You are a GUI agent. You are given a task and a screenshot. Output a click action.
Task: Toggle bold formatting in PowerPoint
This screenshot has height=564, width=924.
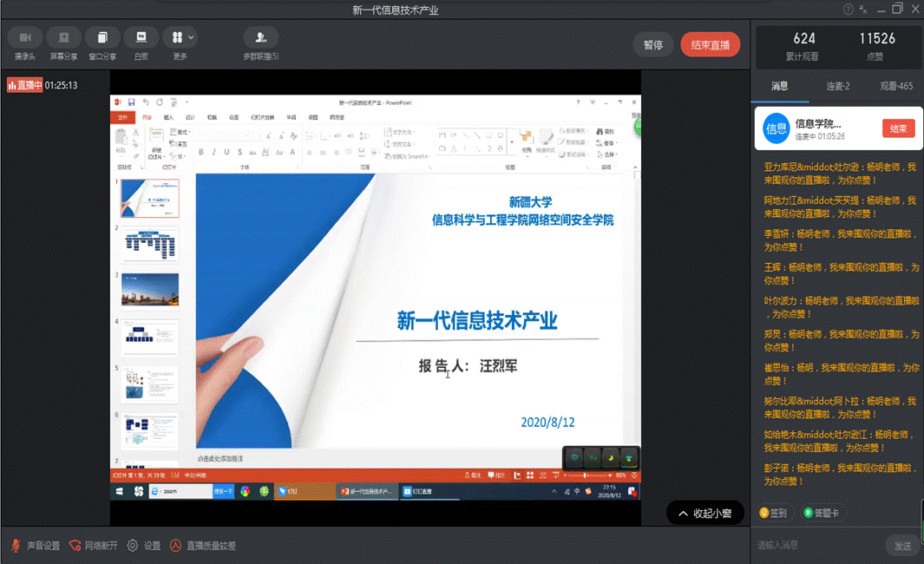coord(200,150)
